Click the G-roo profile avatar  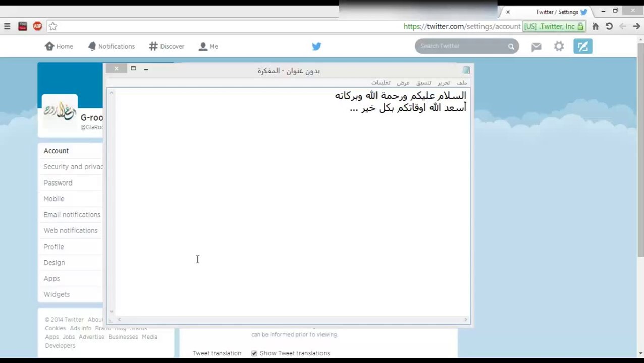[x=60, y=111]
